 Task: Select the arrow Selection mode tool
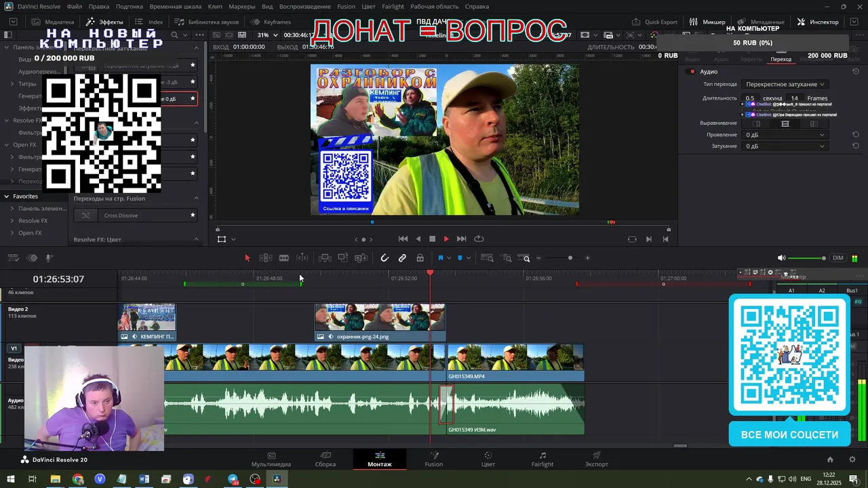(x=248, y=258)
